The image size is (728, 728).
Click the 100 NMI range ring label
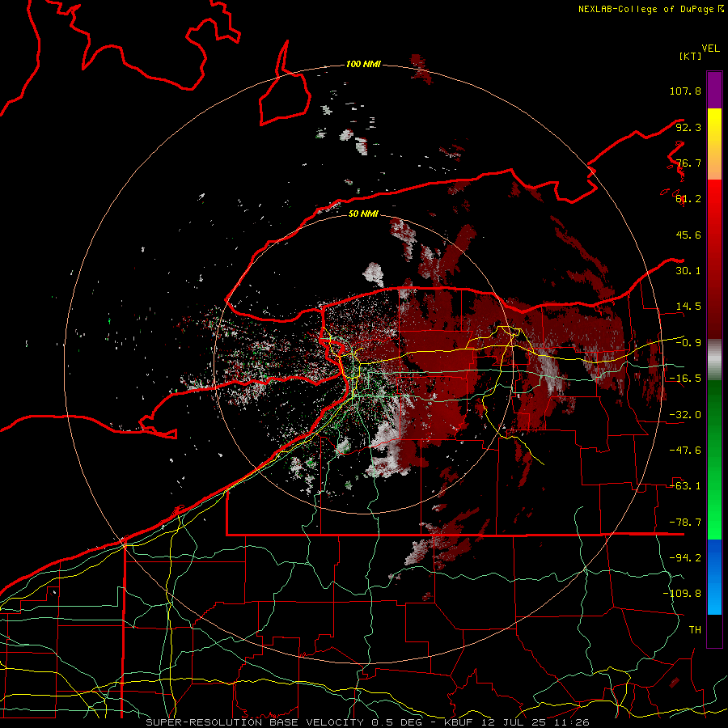(x=363, y=64)
